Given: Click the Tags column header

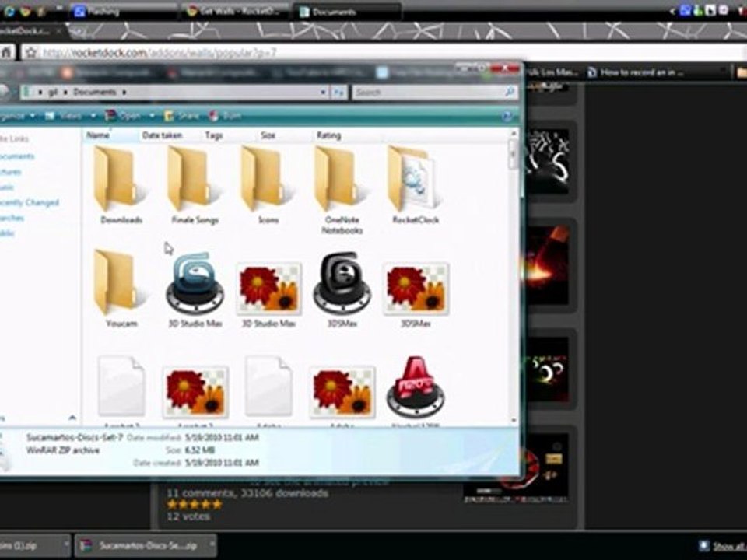Looking at the screenshot, I should coord(214,135).
